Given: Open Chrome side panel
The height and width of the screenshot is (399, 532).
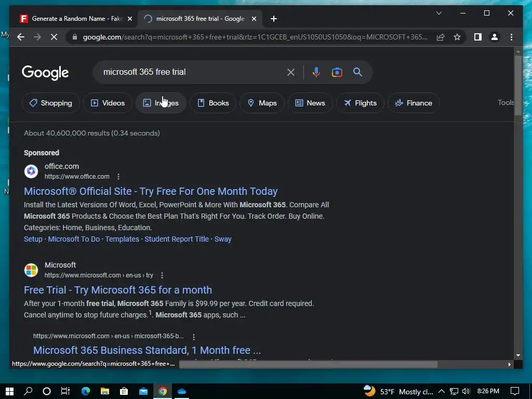Looking at the screenshot, I should click(478, 37).
